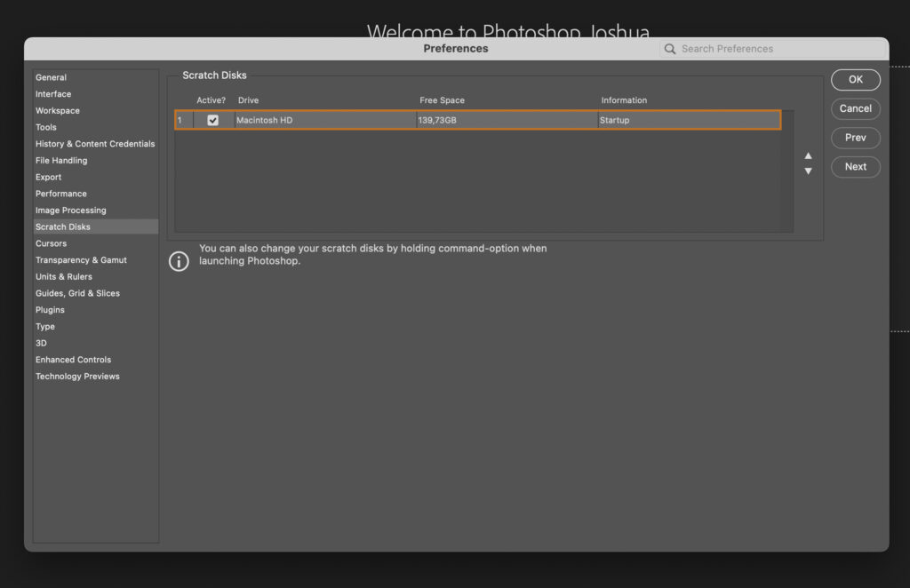This screenshot has height=588, width=910.
Task: Click the down arrow to reorder scratch disks
Action: click(x=808, y=170)
